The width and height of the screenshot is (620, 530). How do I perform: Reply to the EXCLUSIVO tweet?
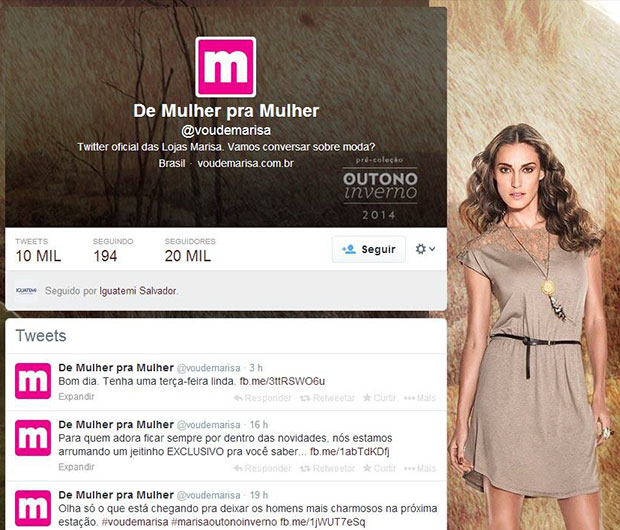[262, 468]
